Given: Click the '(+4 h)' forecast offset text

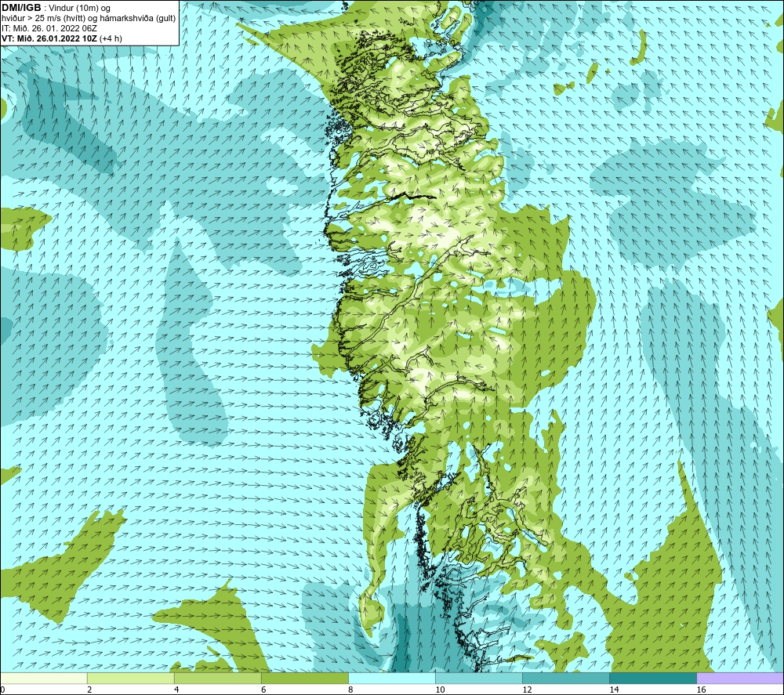Looking at the screenshot, I should tap(111, 38).
